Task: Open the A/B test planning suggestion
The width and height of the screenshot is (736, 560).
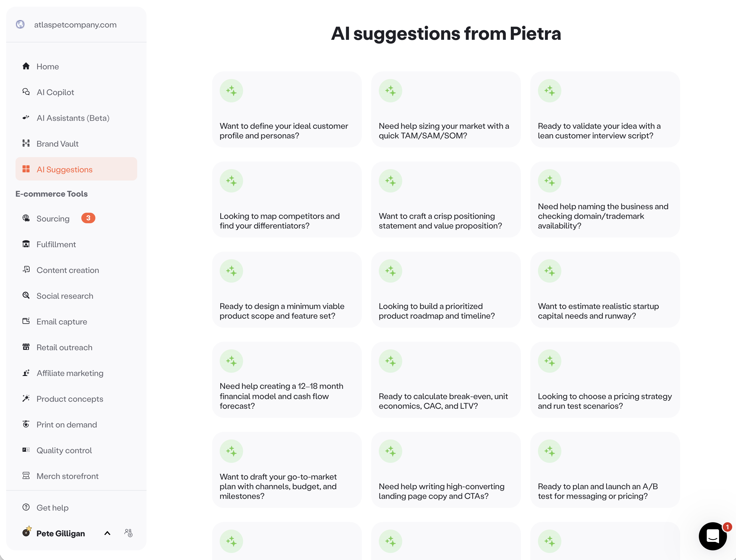Action: click(605, 470)
